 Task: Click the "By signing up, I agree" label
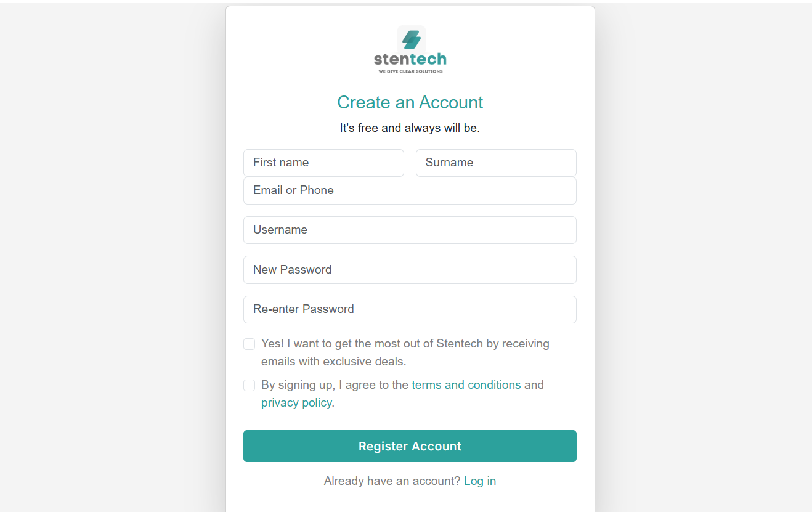pyautogui.click(x=335, y=385)
